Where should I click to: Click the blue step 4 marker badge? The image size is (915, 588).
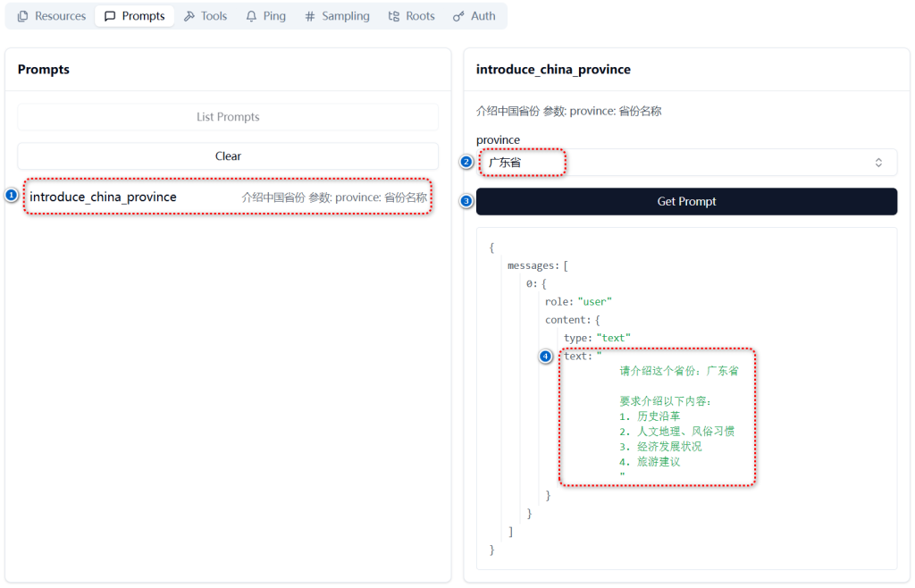545,356
